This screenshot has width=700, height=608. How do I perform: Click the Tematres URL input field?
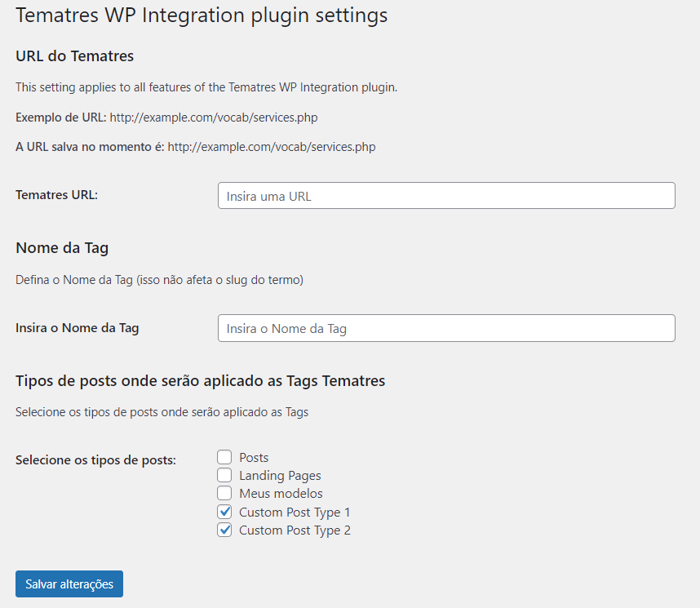click(446, 196)
